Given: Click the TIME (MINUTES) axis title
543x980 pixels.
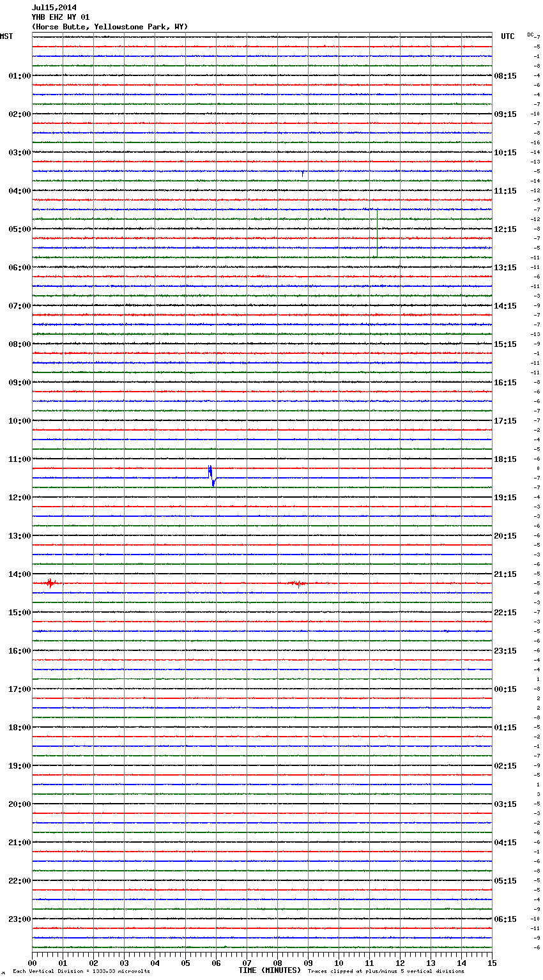Looking at the screenshot, I should click(270, 970).
